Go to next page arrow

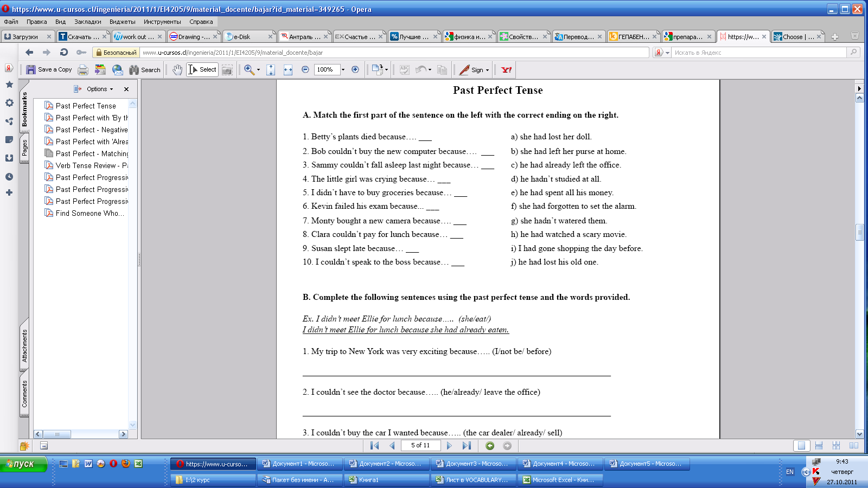pyautogui.click(x=449, y=446)
